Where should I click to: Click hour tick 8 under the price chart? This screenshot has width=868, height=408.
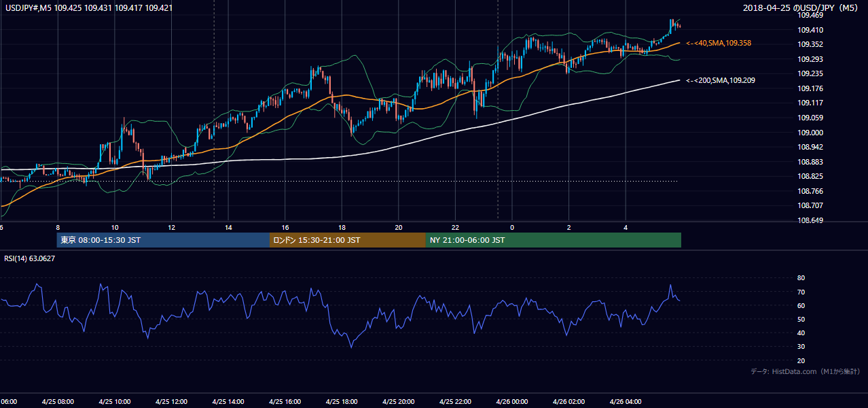[58, 228]
